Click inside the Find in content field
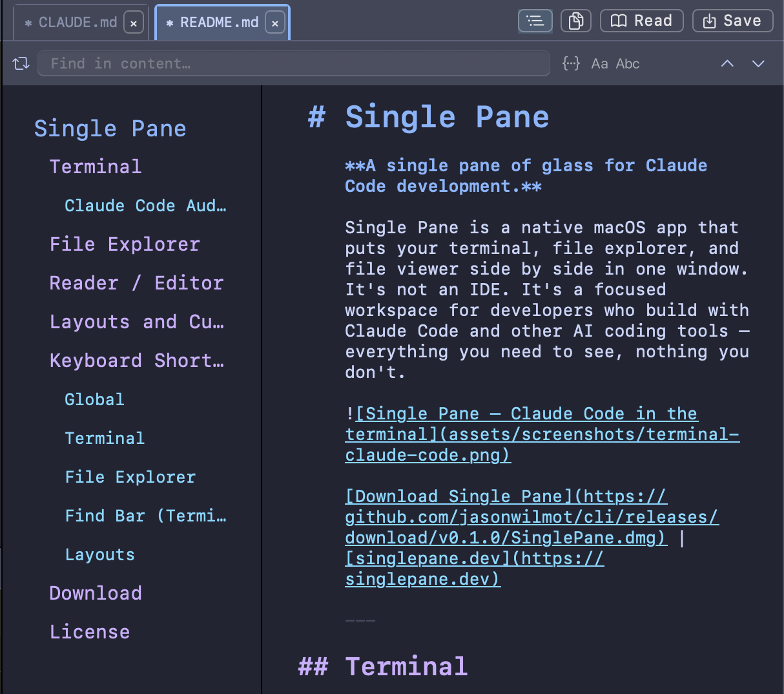This screenshot has height=694, width=784. (294, 63)
